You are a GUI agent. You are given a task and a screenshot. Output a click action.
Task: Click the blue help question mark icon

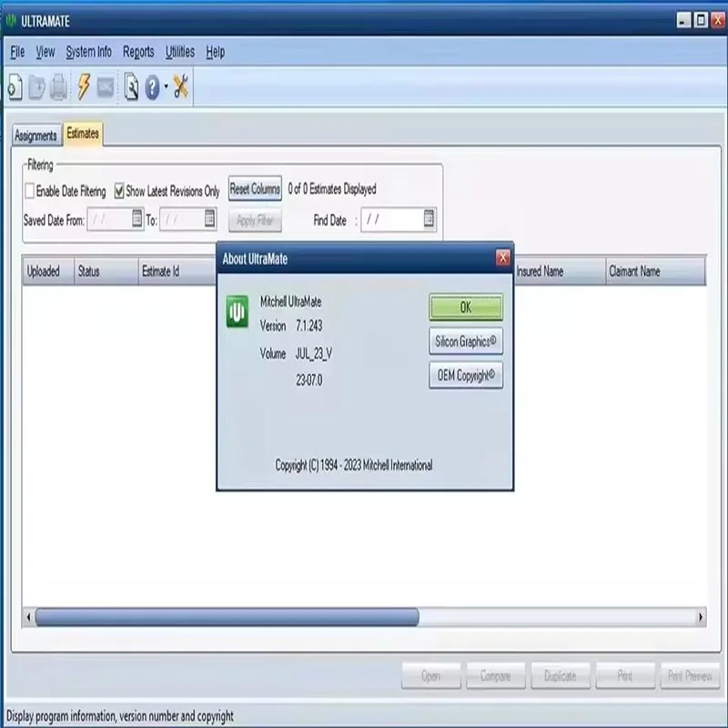(x=152, y=86)
